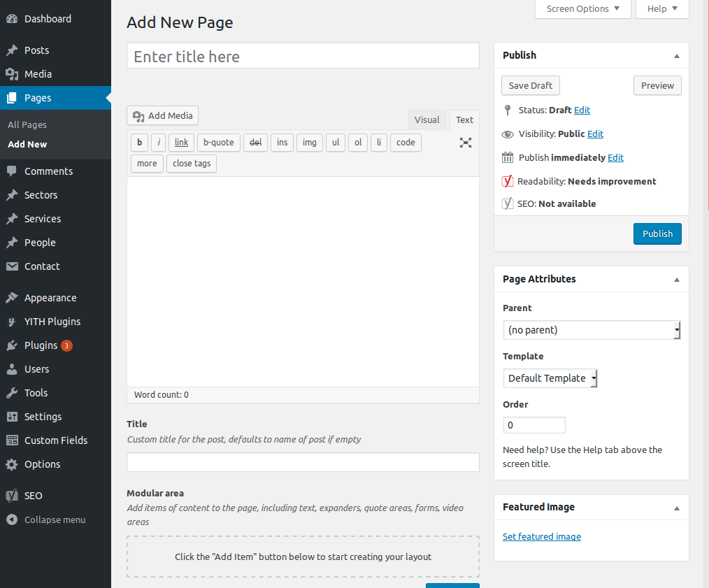Screen dimensions: 709x588
Task: Open the Custom Fields menu
Action: [x=55, y=440]
